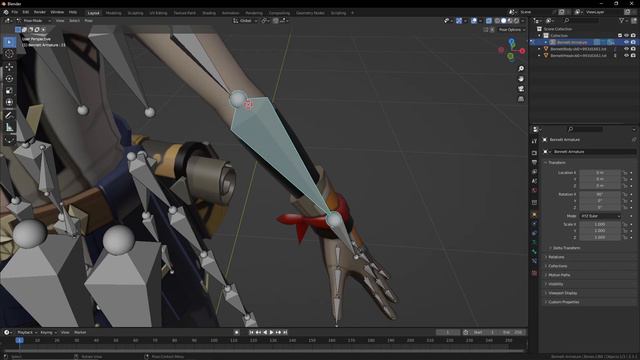The width and height of the screenshot is (640, 360).
Task: Open the Render properties tab
Action: point(534,153)
